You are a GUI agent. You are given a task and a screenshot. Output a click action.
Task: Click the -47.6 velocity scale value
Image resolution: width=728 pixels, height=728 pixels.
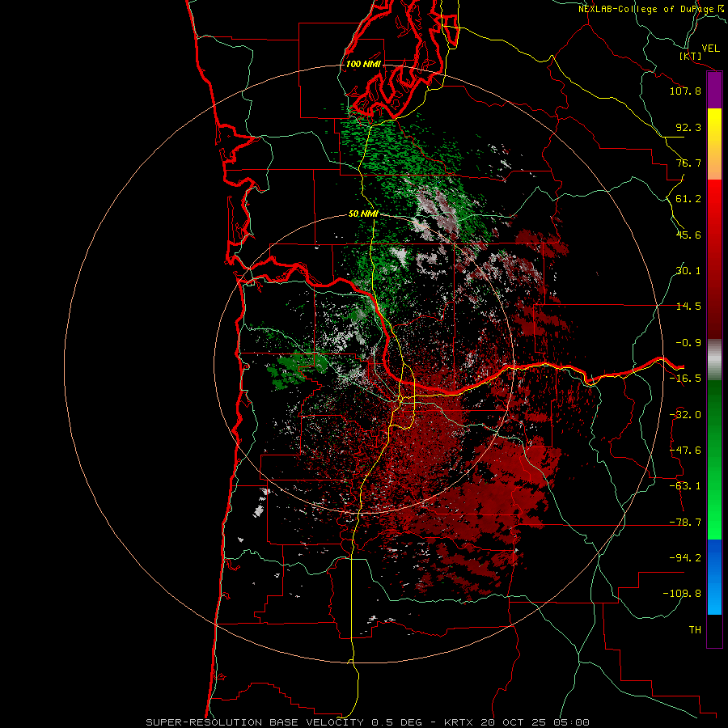(685, 451)
